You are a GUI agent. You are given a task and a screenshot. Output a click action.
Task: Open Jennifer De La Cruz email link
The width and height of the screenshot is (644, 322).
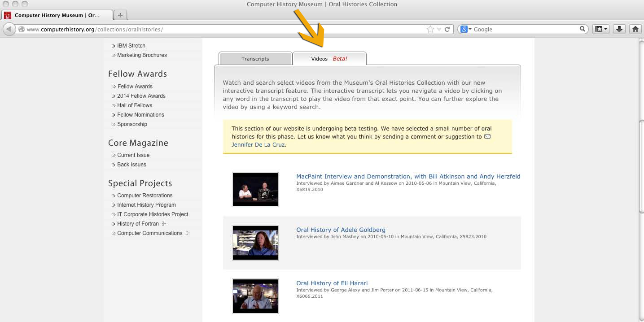point(258,145)
